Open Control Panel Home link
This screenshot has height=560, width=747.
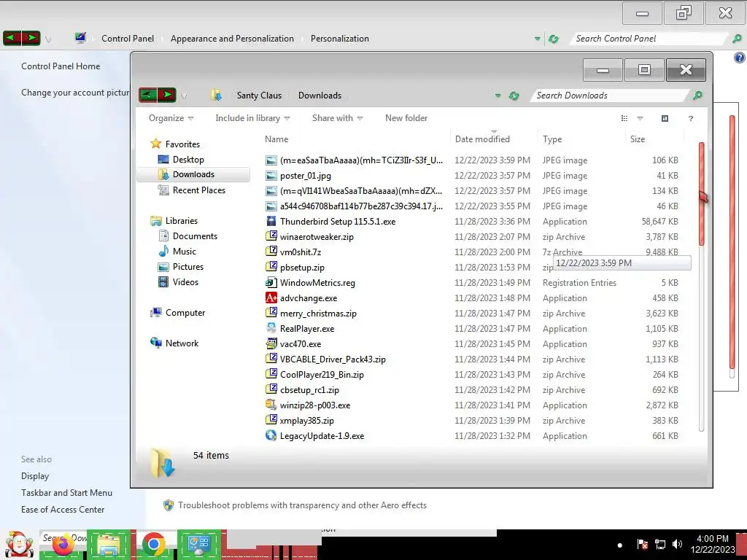[x=61, y=66]
